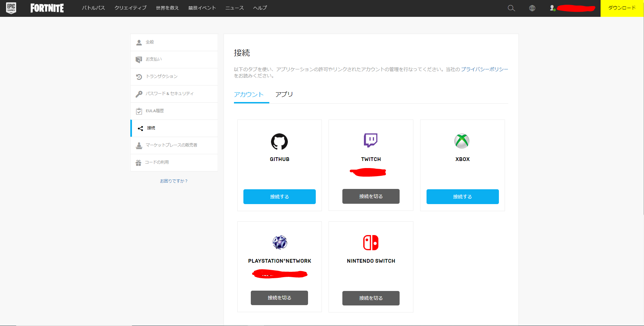Image resolution: width=644 pixels, height=326 pixels.
Task: Click the Xbox sphere logo
Action: tap(462, 141)
